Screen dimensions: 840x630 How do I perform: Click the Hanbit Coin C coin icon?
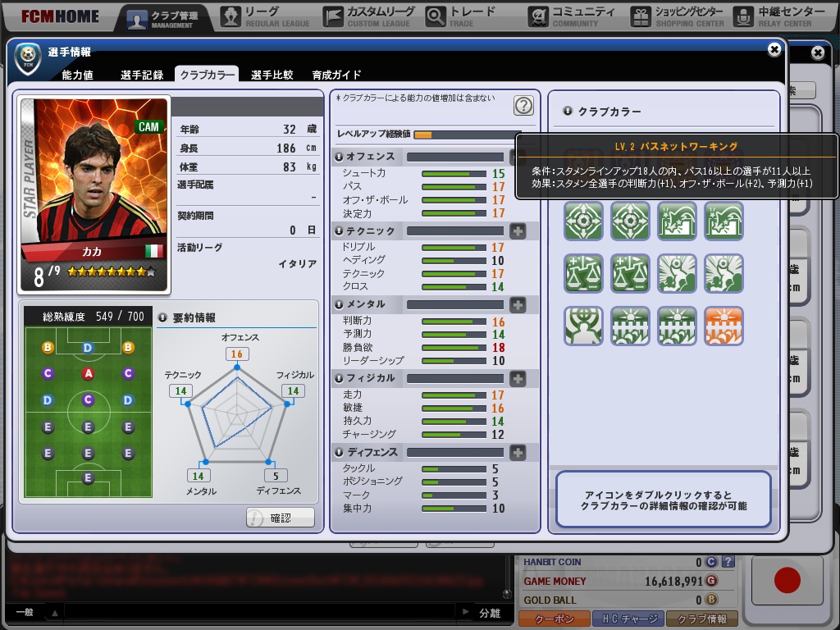711,562
